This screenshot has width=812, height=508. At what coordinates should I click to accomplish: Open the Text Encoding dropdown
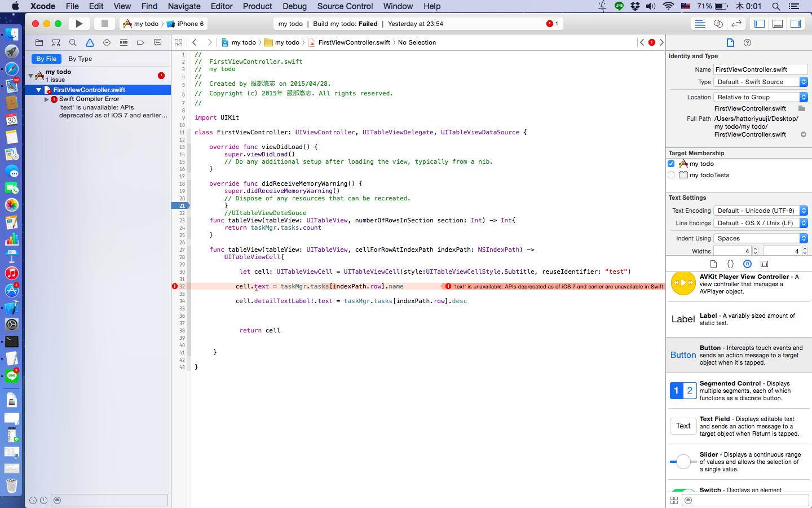761,211
